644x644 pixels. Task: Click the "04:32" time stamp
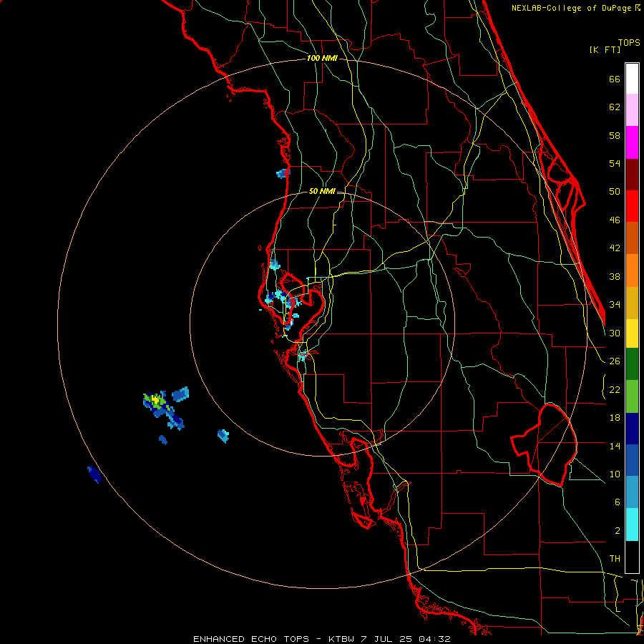point(434,639)
